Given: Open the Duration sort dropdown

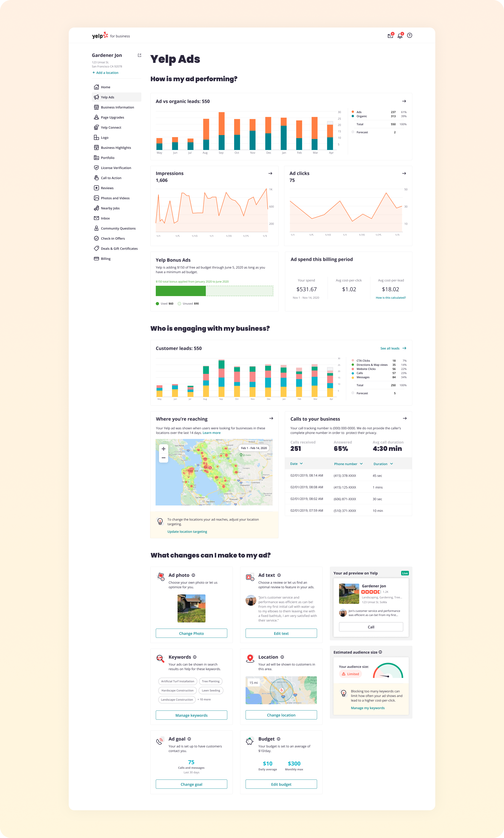Looking at the screenshot, I should [383, 463].
